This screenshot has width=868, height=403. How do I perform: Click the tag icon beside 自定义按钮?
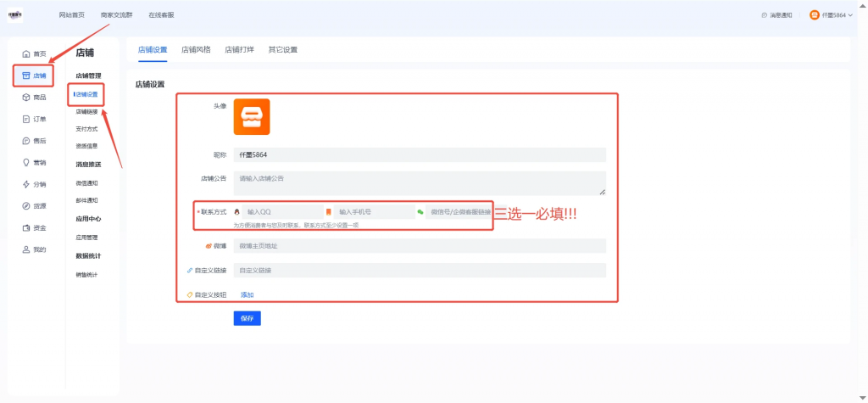point(190,295)
